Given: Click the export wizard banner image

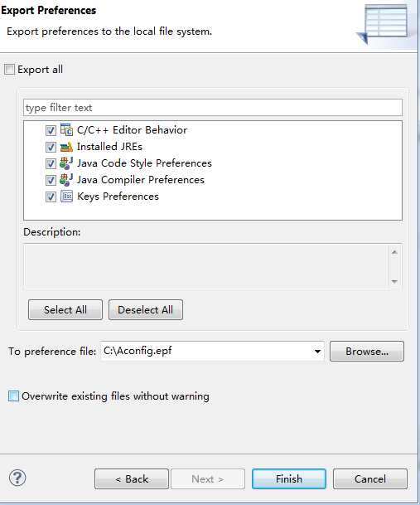Looking at the screenshot, I should (x=383, y=24).
